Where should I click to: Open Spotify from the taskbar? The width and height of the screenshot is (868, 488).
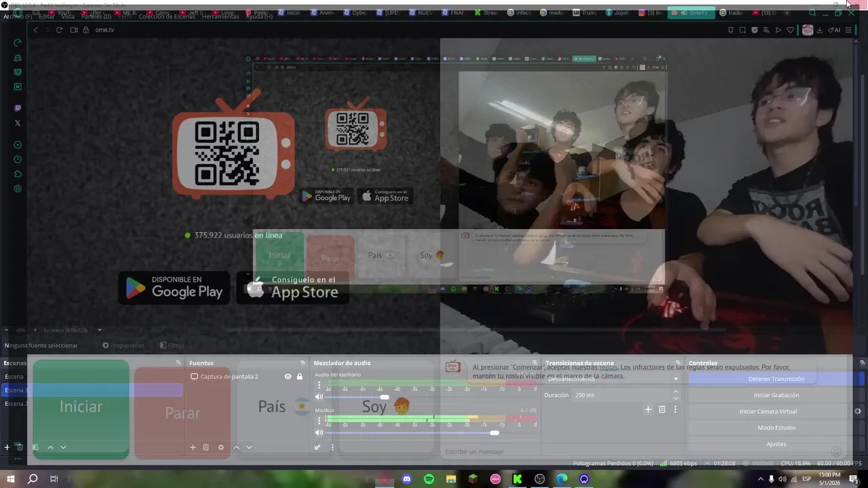click(429, 479)
